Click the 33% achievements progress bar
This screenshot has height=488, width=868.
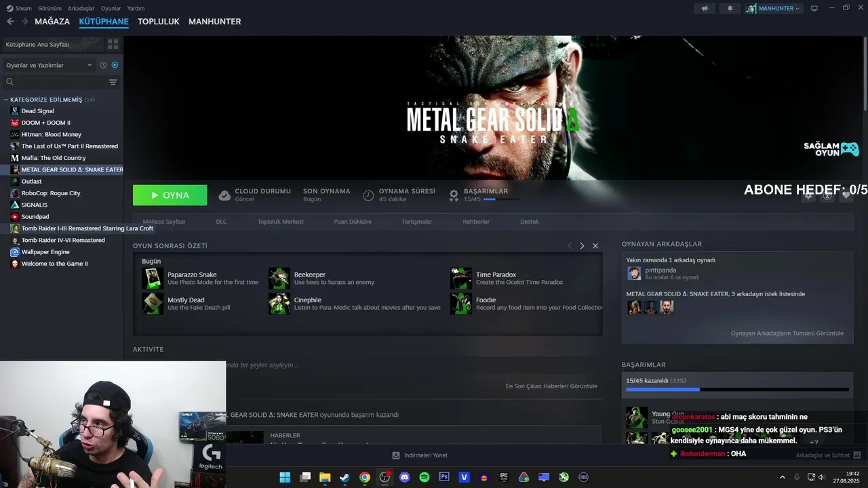pos(737,390)
